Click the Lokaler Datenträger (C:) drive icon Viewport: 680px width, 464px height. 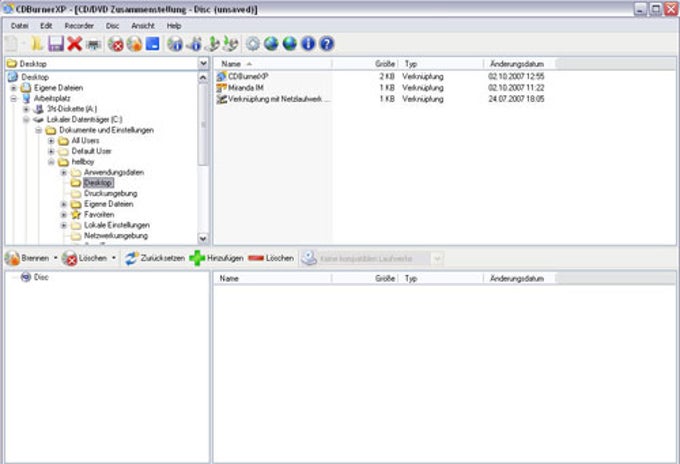point(39,119)
